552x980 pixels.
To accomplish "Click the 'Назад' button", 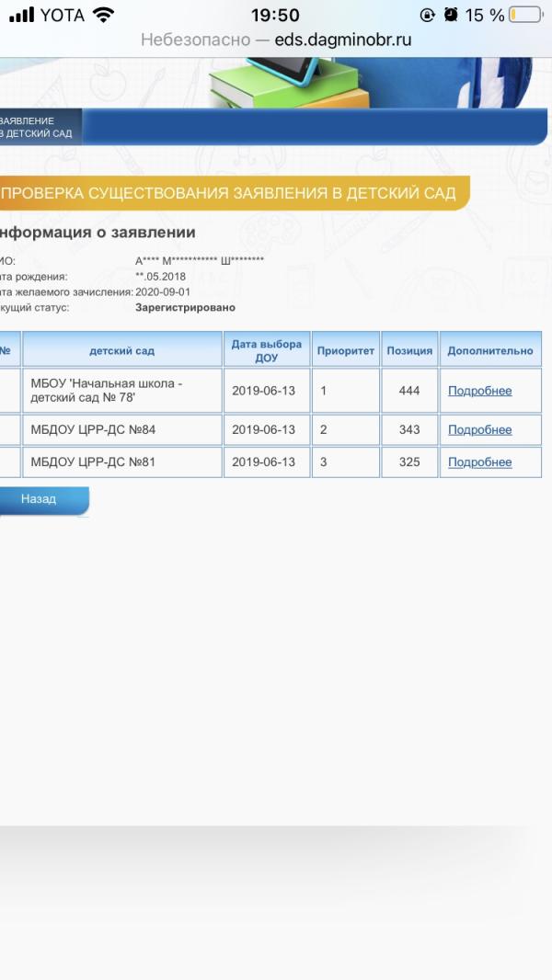I will click(x=42, y=500).
